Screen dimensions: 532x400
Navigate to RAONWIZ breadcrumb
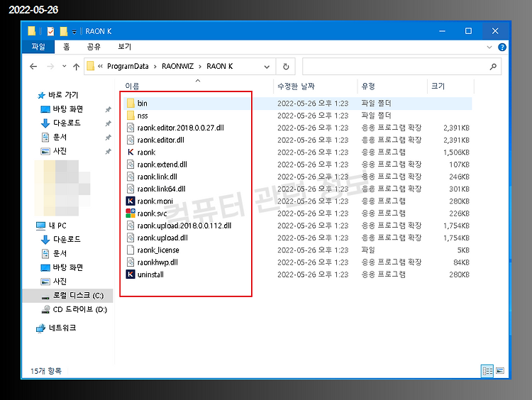(x=177, y=67)
